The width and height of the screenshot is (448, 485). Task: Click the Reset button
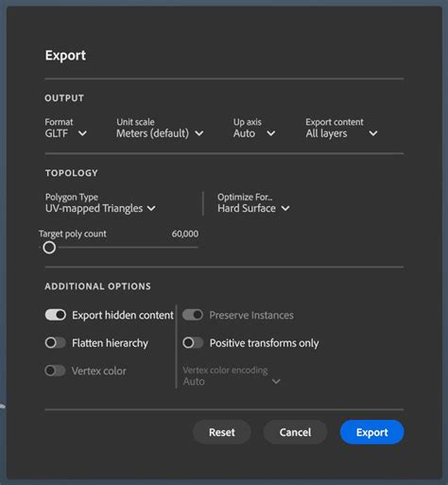click(222, 432)
